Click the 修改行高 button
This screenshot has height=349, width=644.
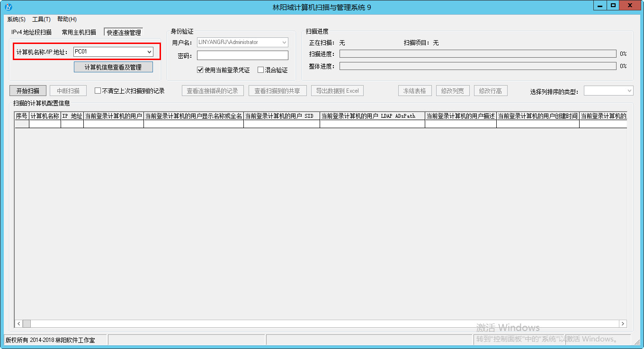tap(491, 91)
